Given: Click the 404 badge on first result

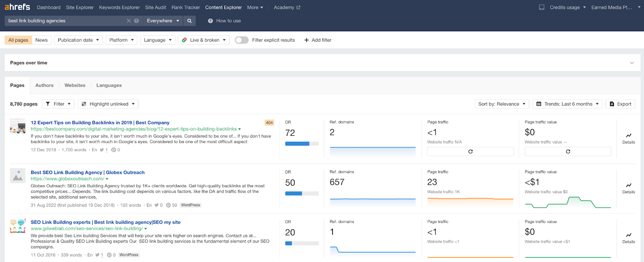Looking at the screenshot, I should pos(269,123).
